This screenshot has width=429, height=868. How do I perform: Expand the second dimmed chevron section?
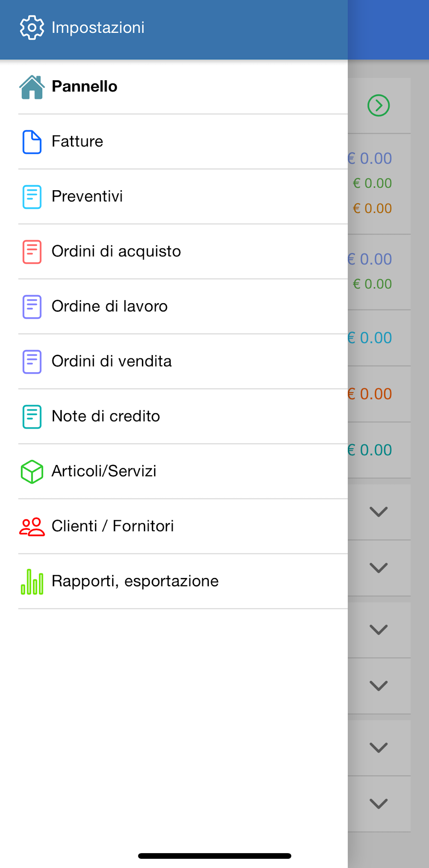pyautogui.click(x=379, y=568)
